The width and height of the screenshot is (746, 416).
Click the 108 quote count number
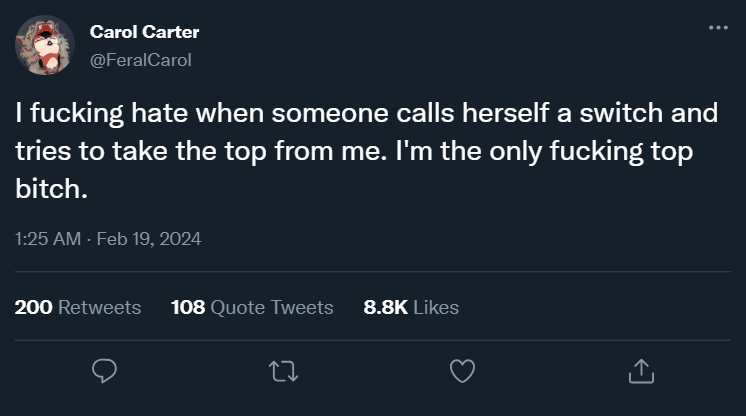(188, 307)
